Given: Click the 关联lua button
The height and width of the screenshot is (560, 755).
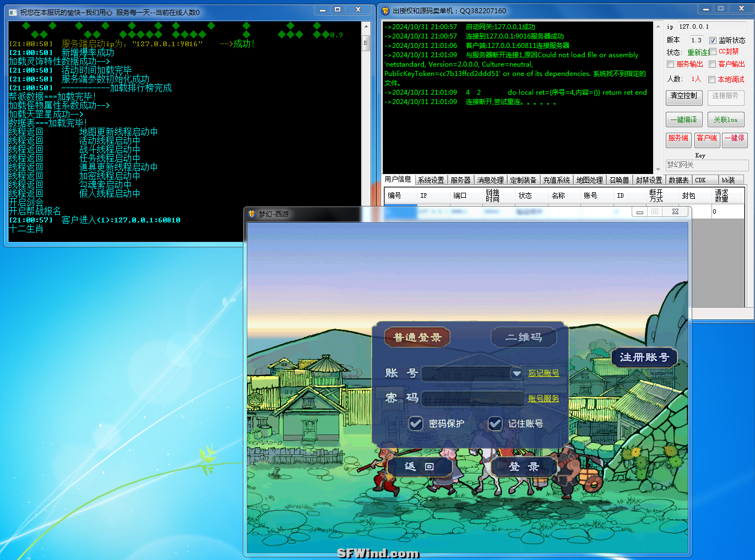Looking at the screenshot, I should [725, 119].
